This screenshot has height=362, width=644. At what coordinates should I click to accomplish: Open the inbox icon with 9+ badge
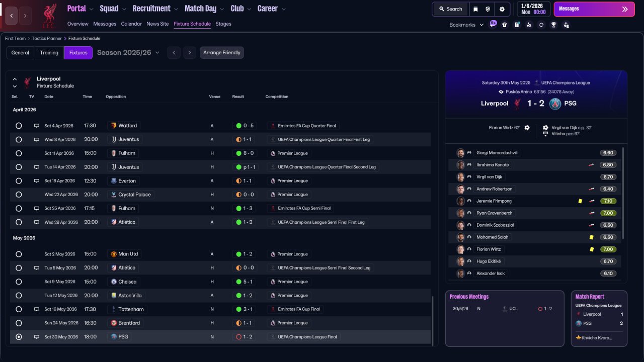(x=493, y=24)
